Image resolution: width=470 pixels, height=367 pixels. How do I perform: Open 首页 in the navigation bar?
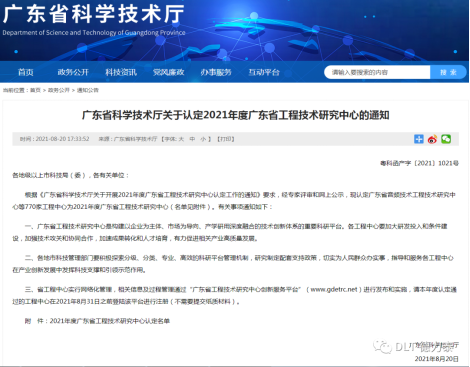pos(25,72)
